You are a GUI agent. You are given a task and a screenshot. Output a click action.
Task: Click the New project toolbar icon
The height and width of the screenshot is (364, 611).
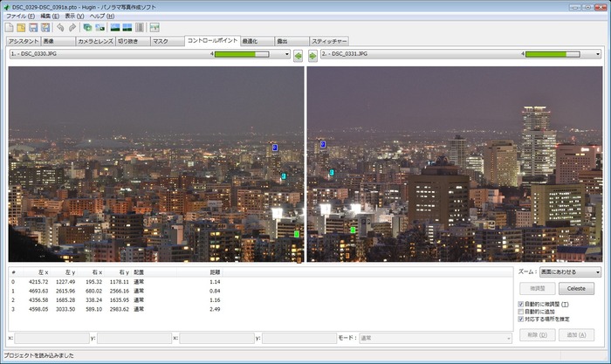pyautogui.click(x=9, y=27)
